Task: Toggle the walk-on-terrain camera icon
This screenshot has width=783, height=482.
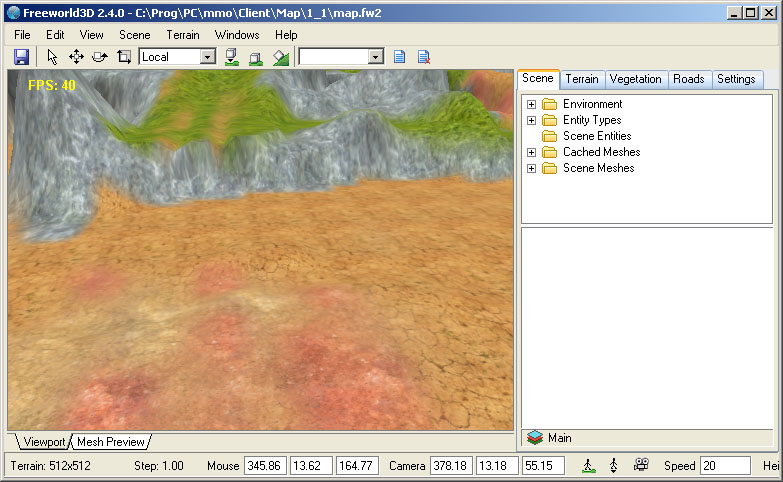Action: (x=589, y=466)
